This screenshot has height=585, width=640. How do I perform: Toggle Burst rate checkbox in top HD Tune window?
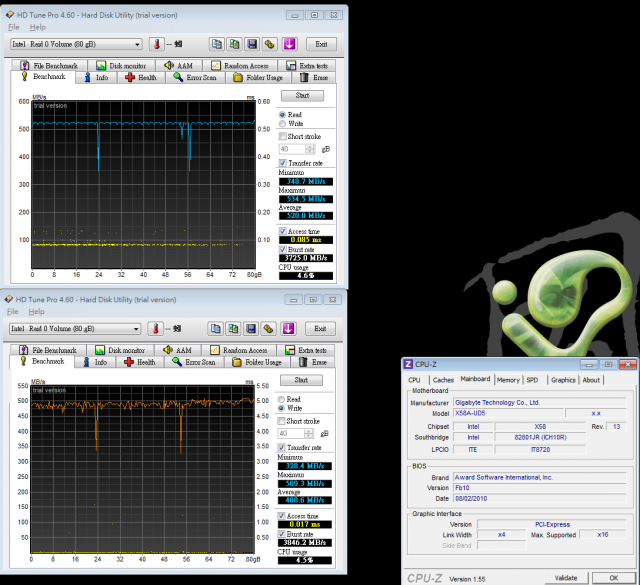pyautogui.click(x=282, y=249)
